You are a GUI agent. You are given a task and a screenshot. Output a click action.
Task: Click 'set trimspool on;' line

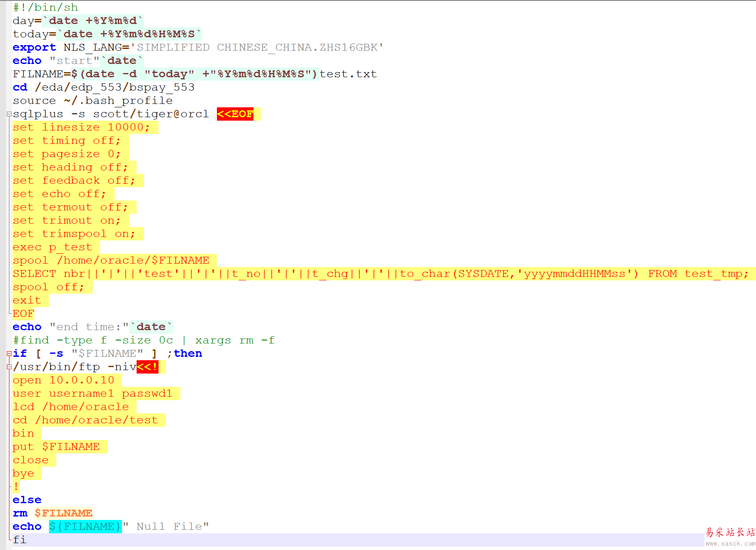(x=74, y=234)
